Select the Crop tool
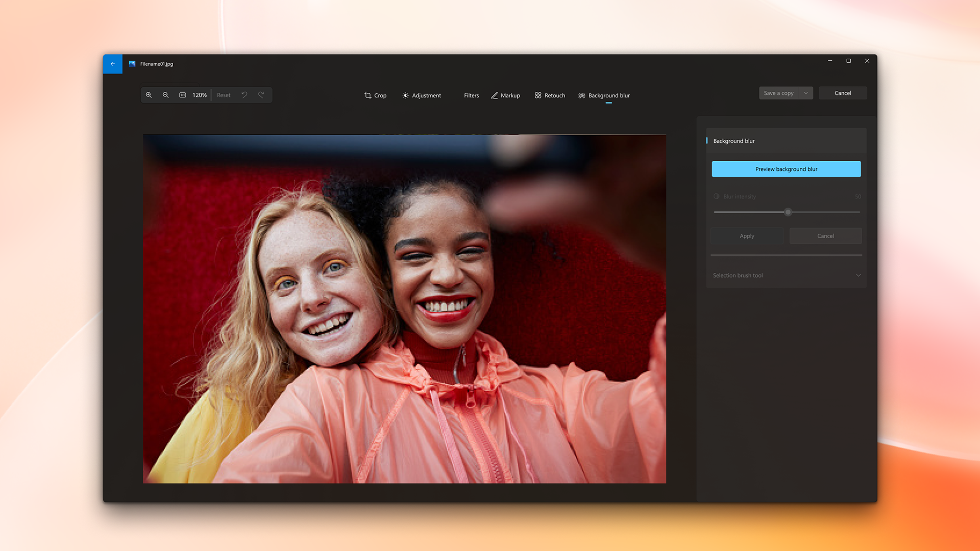The height and width of the screenshot is (551, 980). (x=375, y=95)
